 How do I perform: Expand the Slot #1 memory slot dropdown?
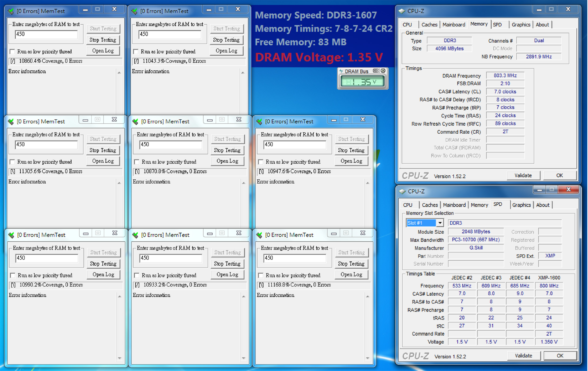[440, 223]
